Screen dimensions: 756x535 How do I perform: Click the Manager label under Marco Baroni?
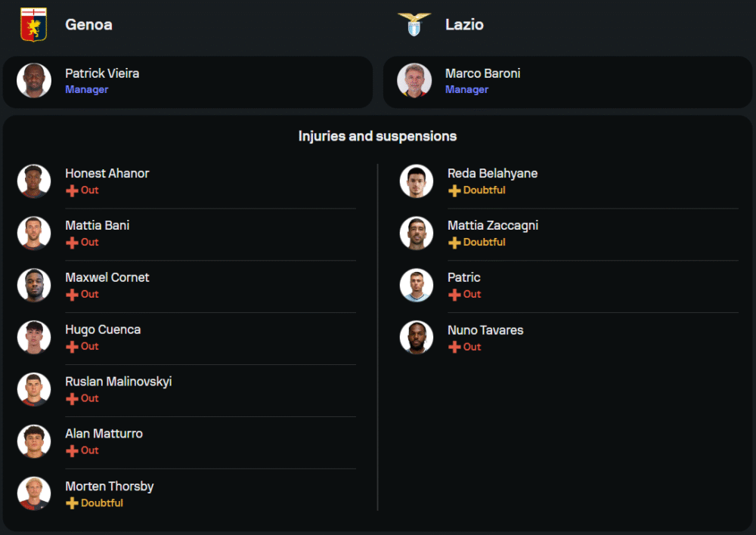coord(466,89)
